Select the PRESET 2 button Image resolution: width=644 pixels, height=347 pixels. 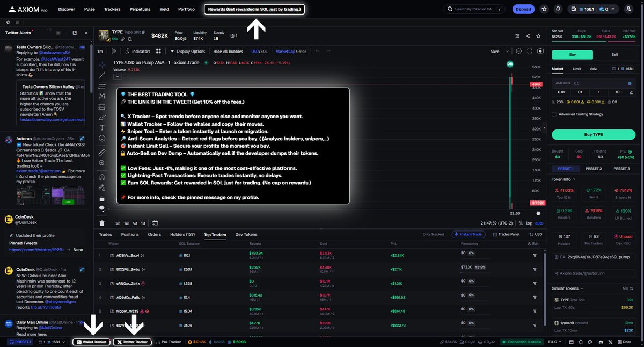pos(594,169)
